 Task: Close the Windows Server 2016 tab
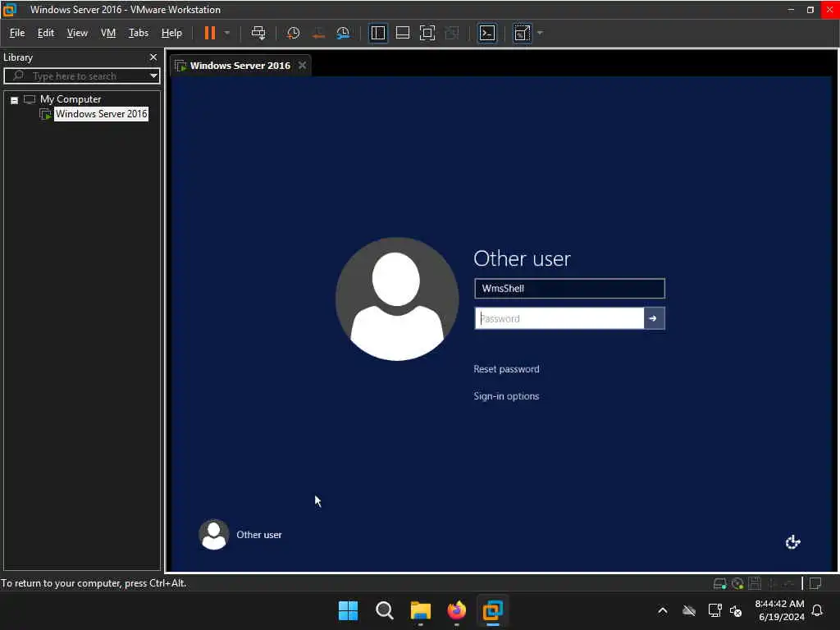[x=302, y=66]
